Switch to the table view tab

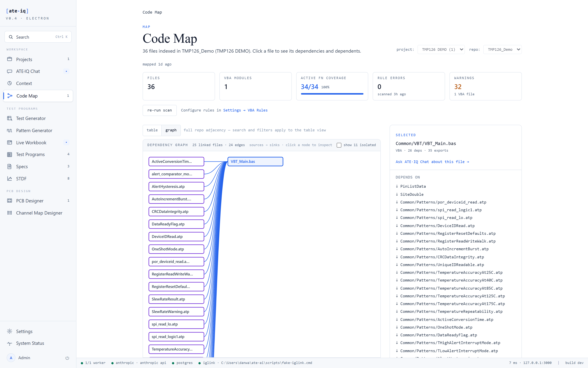[x=152, y=130]
